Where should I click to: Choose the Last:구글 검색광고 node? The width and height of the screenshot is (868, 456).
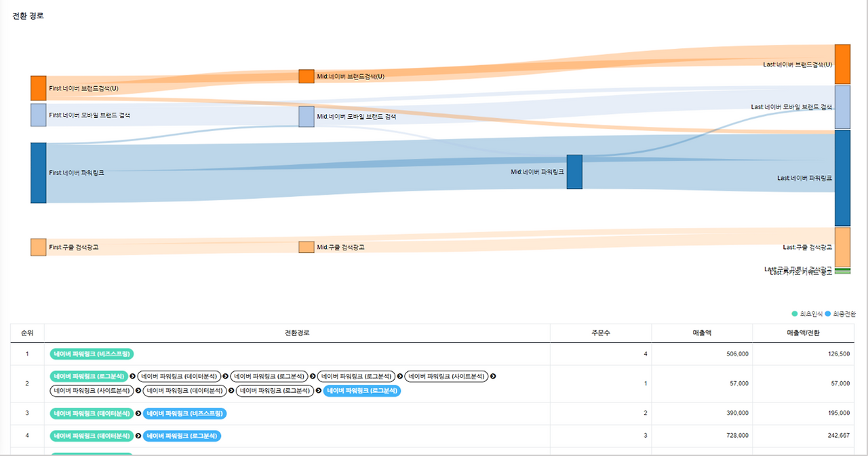coord(842,247)
